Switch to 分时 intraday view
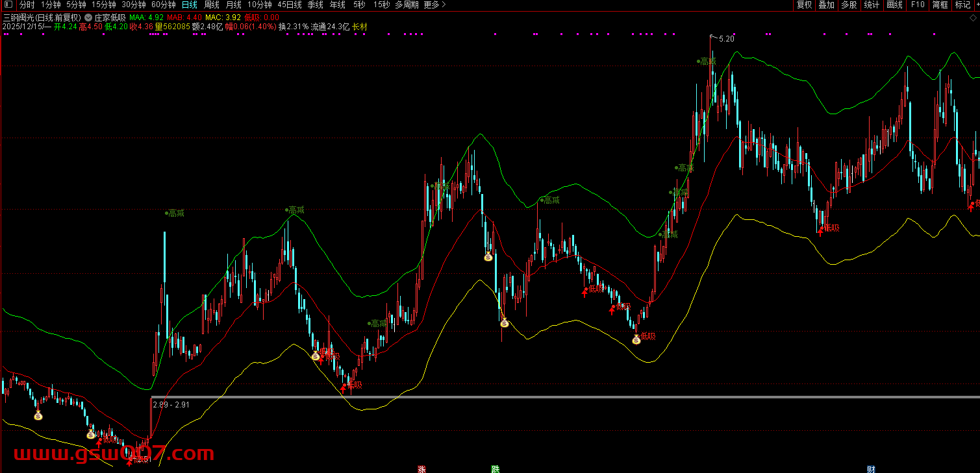Image resolution: width=980 pixels, height=473 pixels. click(x=27, y=5)
